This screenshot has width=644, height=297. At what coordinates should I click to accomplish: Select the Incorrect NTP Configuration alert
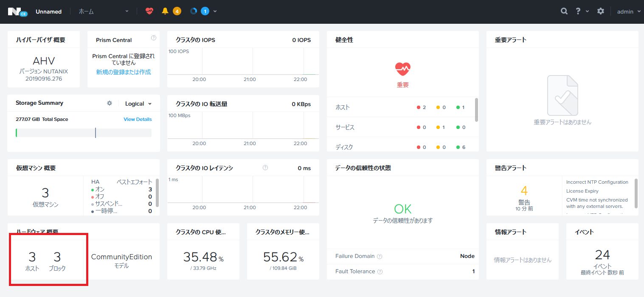click(597, 182)
